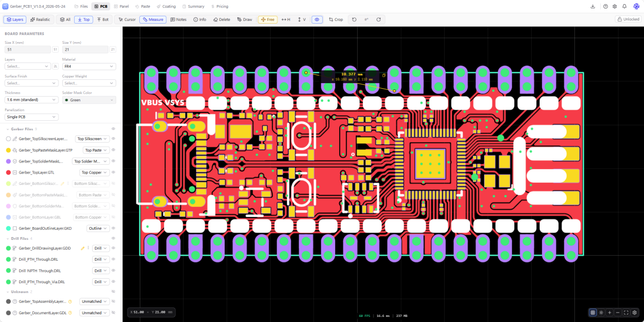Open the Thickness 1.6 mm dropdown
Image resolution: width=644 pixels, height=322 pixels.
[31, 100]
